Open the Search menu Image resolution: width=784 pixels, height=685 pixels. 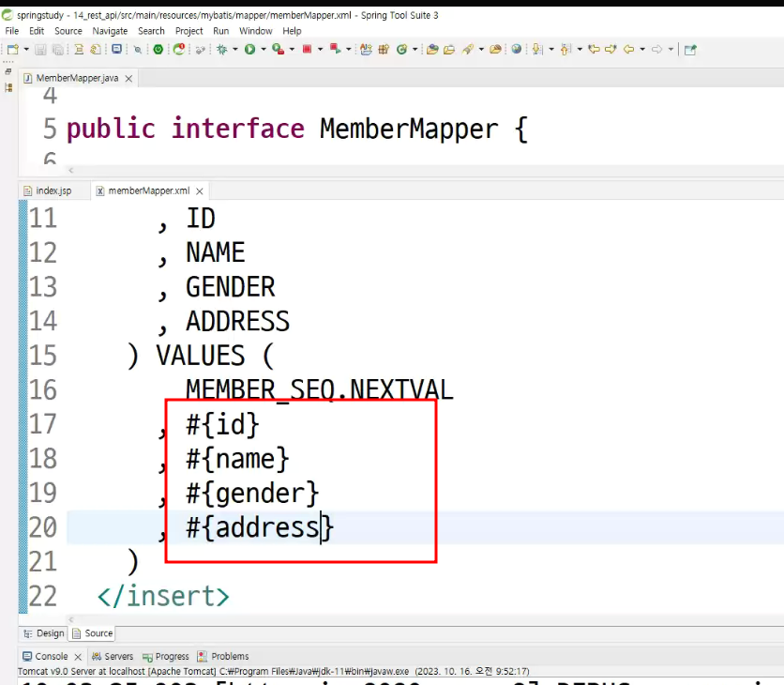(x=151, y=31)
